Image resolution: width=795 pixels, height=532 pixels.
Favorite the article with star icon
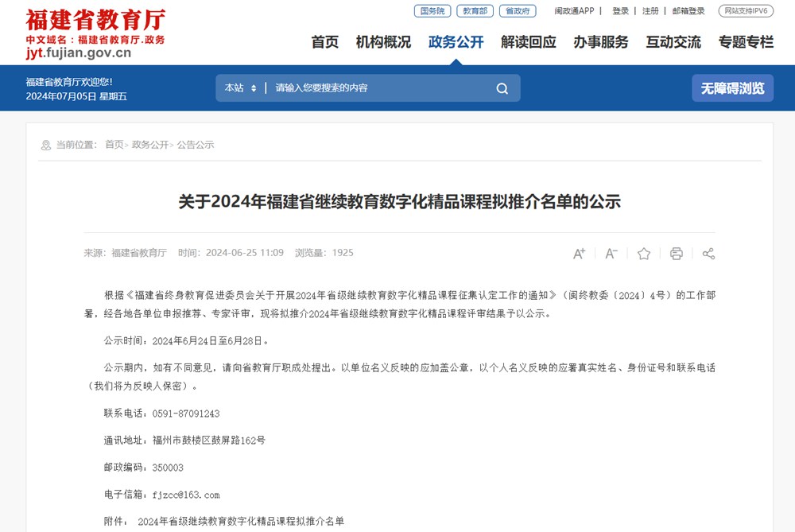tap(644, 254)
